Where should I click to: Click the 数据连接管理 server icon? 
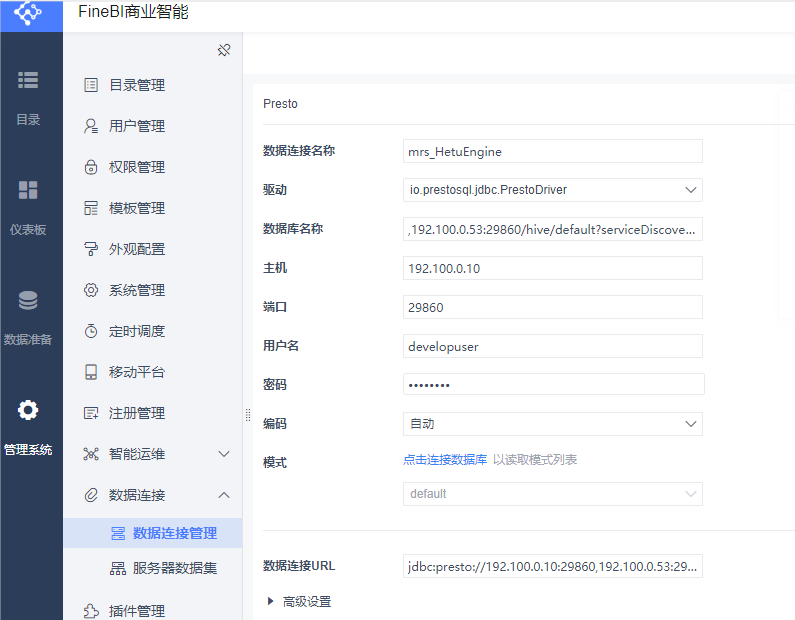(118, 533)
